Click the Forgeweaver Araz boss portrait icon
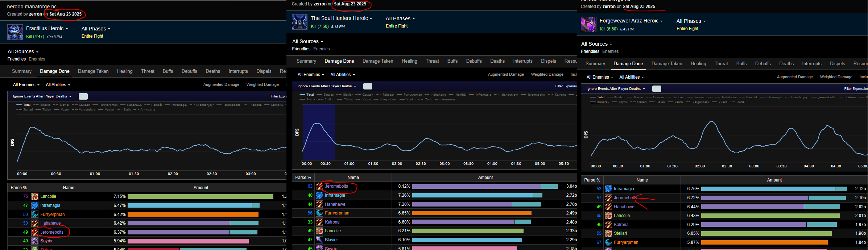The height and width of the screenshot is (250, 868). tap(588, 25)
